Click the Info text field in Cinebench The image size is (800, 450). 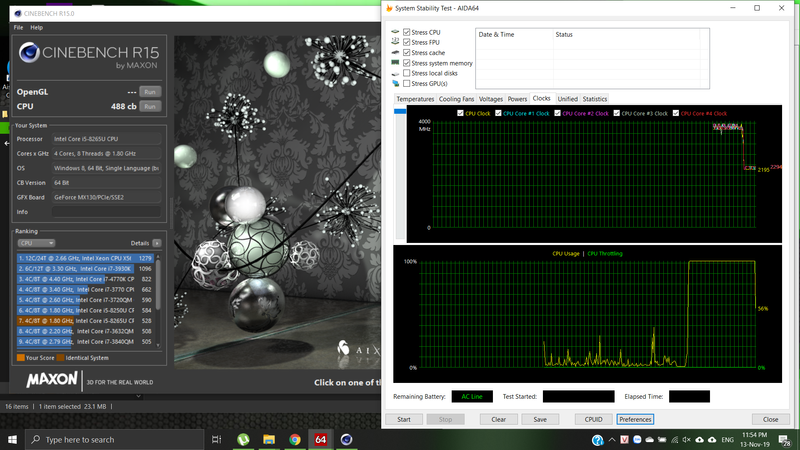(107, 212)
